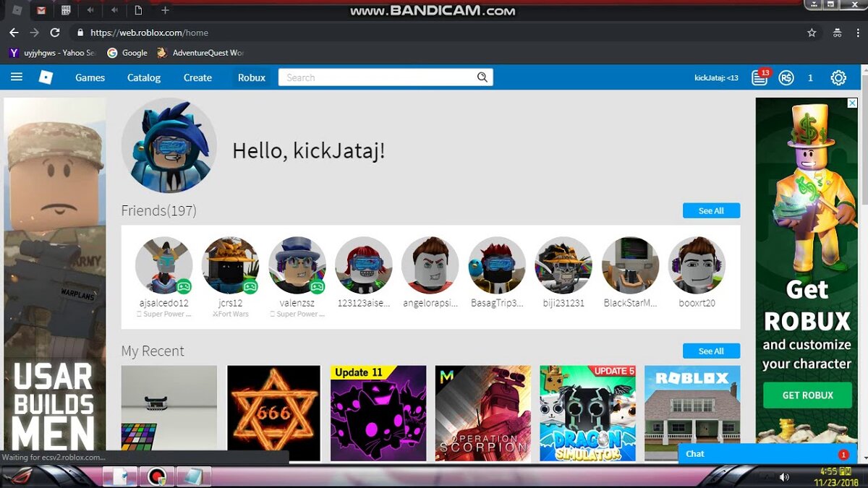This screenshot has height=488, width=868.
Task: Click the green GET ROBUX button
Action: tap(807, 395)
